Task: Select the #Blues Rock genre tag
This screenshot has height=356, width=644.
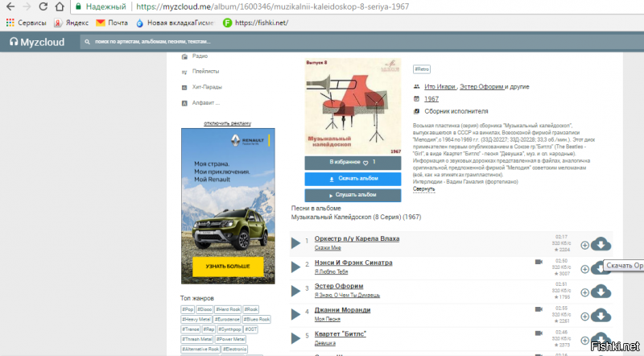Action: (x=256, y=320)
